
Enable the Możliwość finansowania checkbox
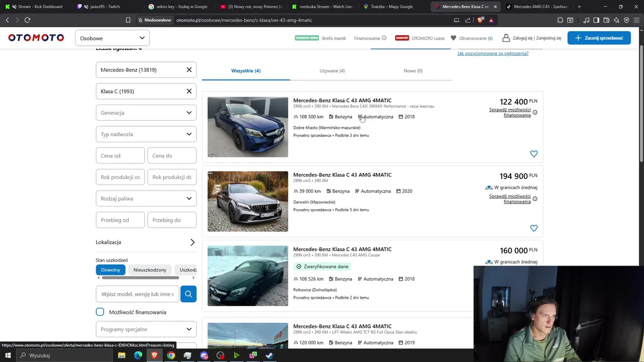click(x=100, y=312)
